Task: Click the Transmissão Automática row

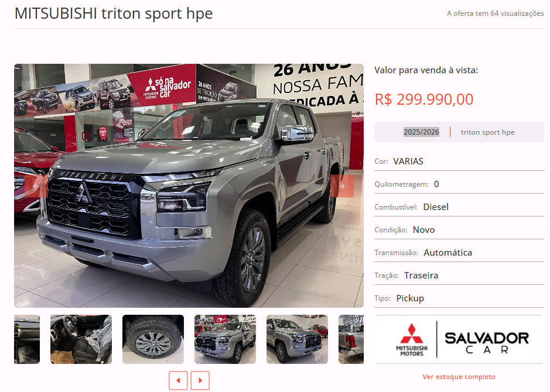Action: (x=459, y=252)
